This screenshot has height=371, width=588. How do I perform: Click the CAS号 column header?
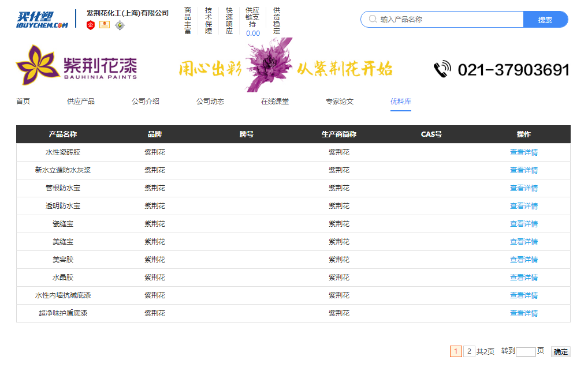[x=431, y=134]
